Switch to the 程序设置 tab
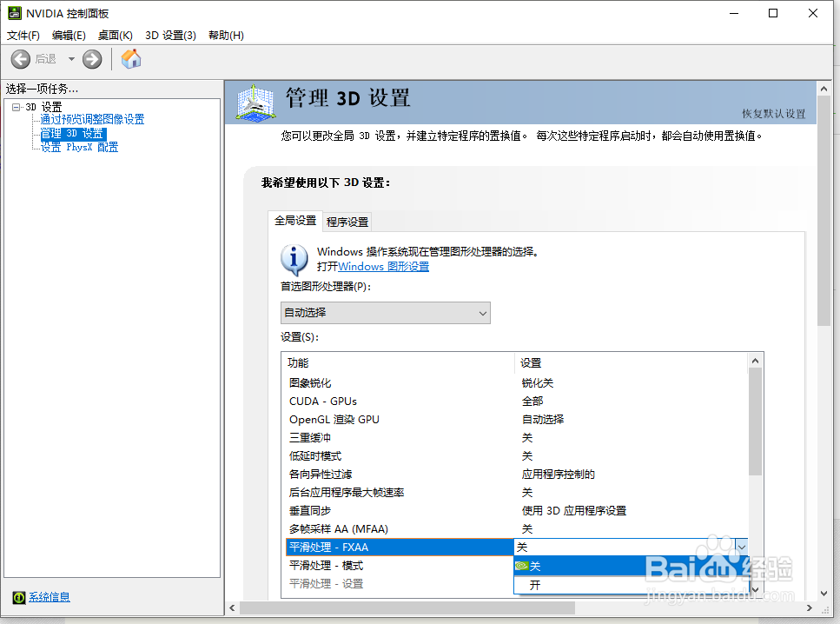 click(347, 222)
